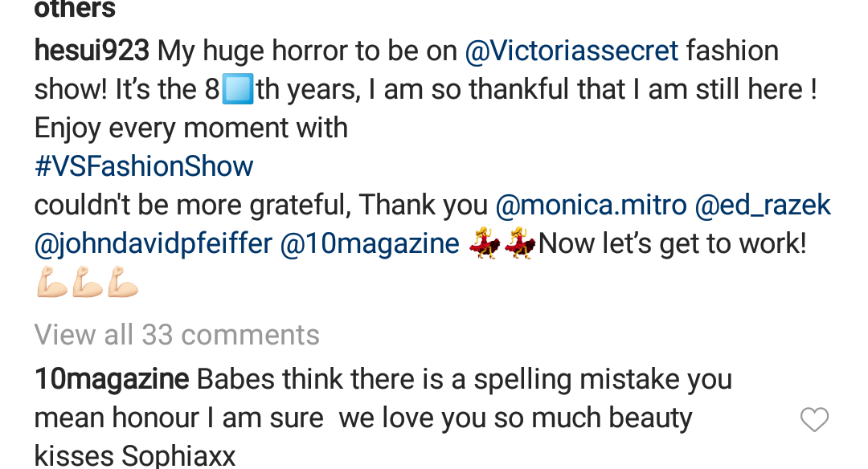This screenshot has height=469, width=868.
Task: Expand View all 33 comments
Action: 177,335
